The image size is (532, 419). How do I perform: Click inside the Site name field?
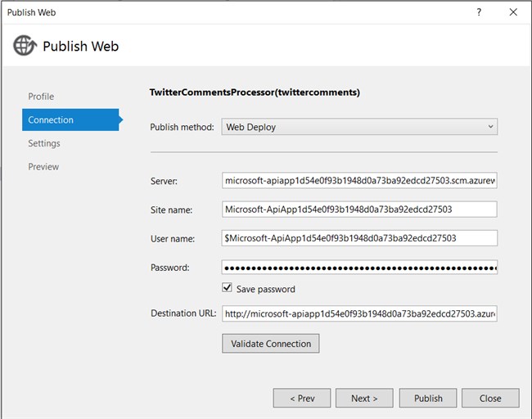(x=359, y=209)
